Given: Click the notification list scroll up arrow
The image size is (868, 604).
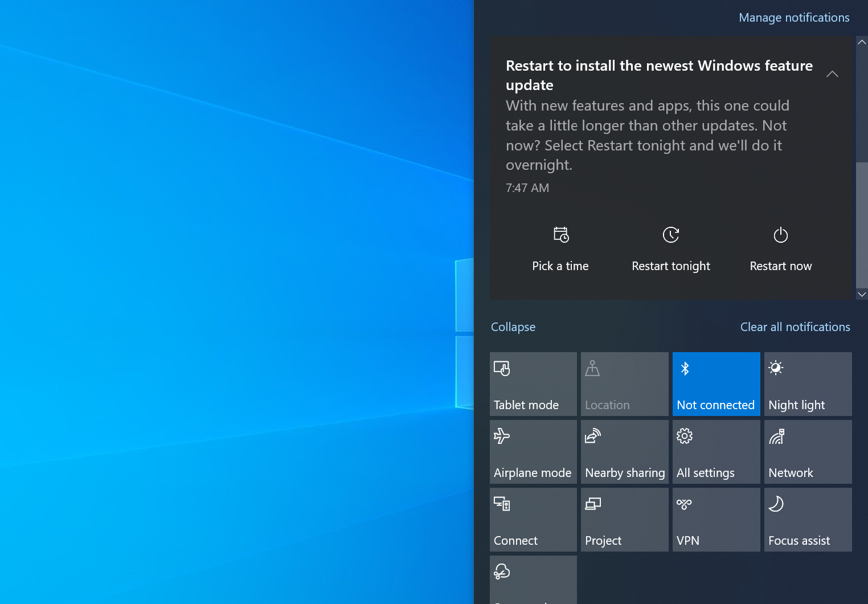Looking at the screenshot, I should (x=862, y=42).
